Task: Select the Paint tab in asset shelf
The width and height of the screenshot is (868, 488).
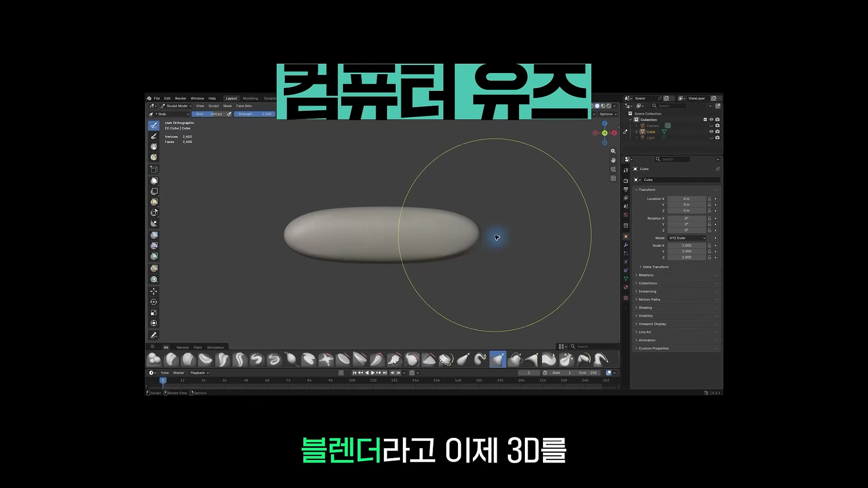Action: pos(198,347)
